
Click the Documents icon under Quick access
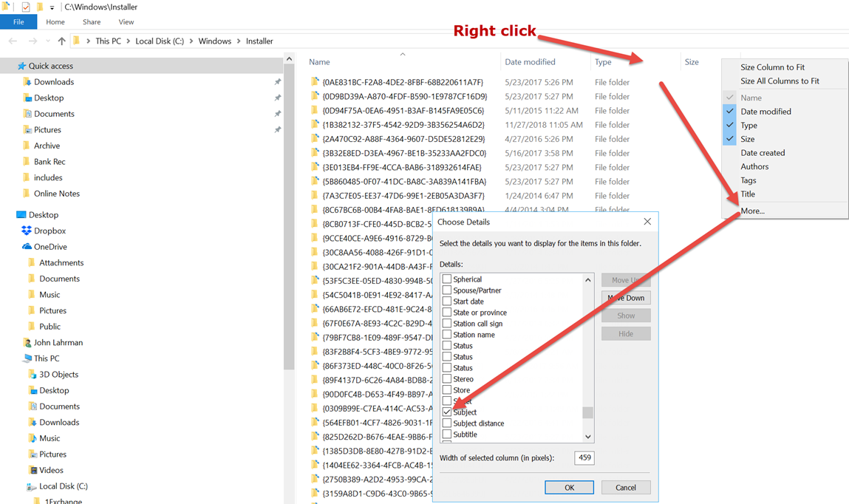click(27, 114)
